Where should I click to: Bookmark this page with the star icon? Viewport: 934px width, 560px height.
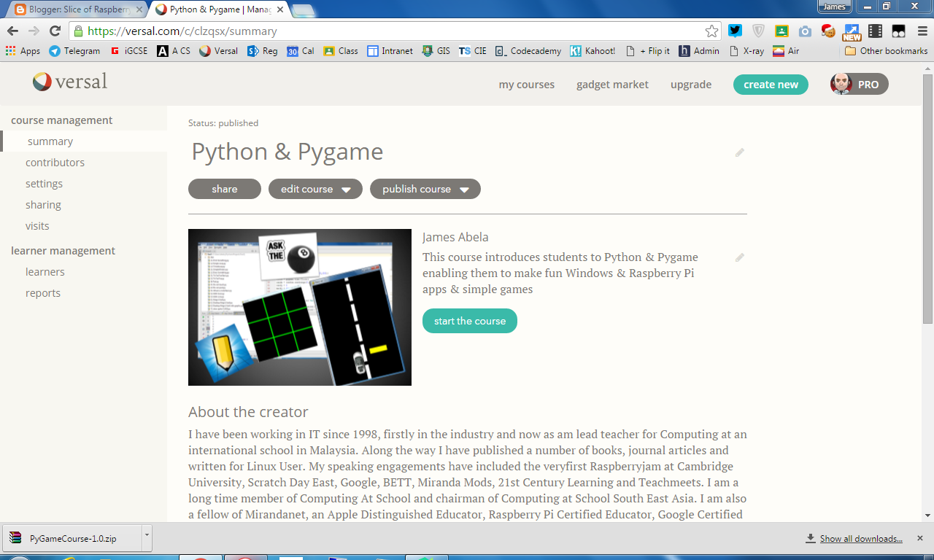coord(711,31)
